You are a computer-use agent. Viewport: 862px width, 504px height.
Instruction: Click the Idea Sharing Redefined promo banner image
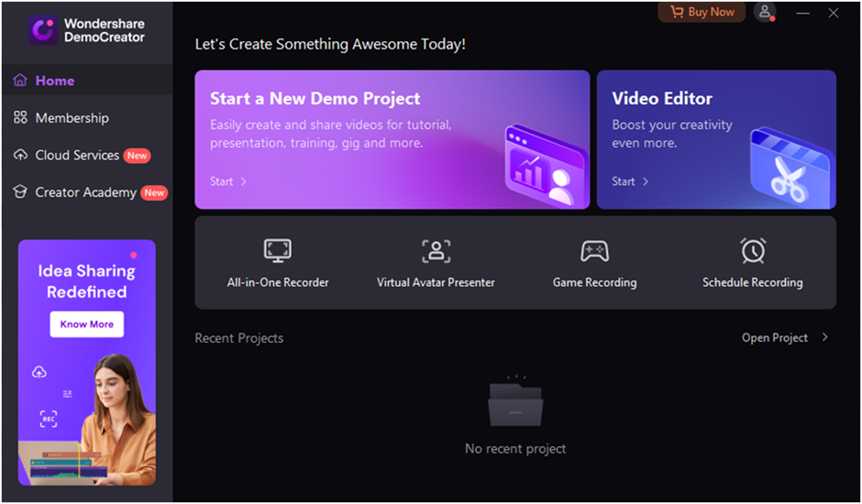(87, 362)
